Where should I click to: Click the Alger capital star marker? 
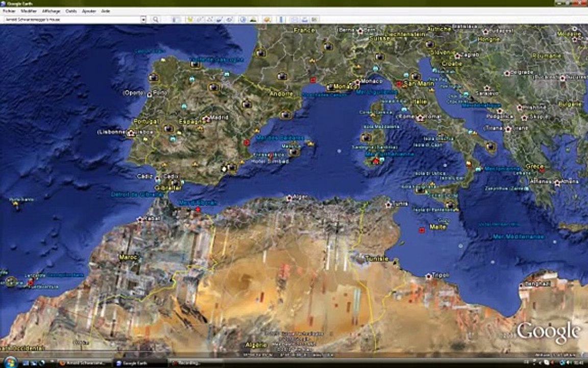click(289, 198)
